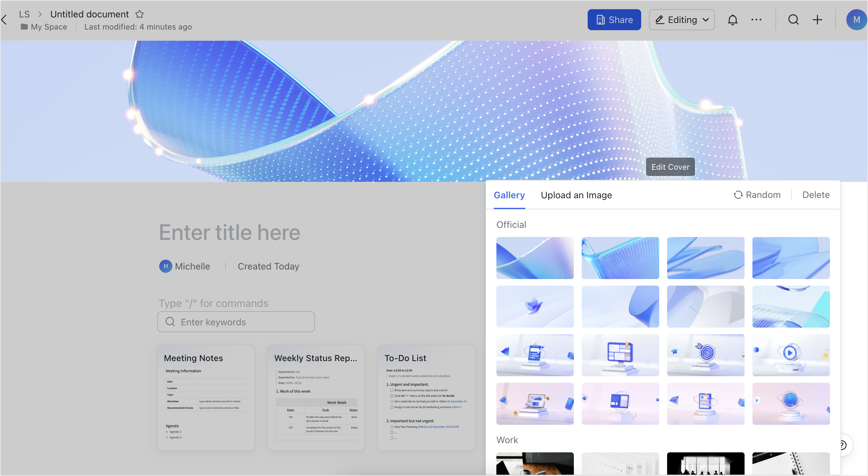Select the first blue wave cover thumbnail
868x476 pixels.
pos(534,258)
